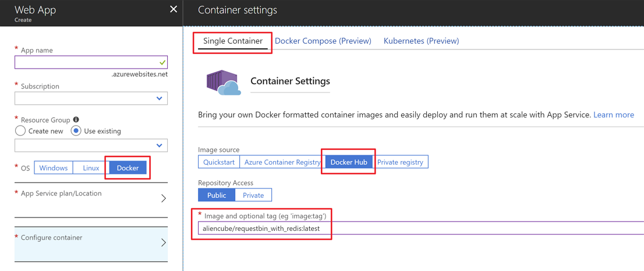Click the purple container cloud icon
This screenshot has height=271, width=644.
click(222, 83)
